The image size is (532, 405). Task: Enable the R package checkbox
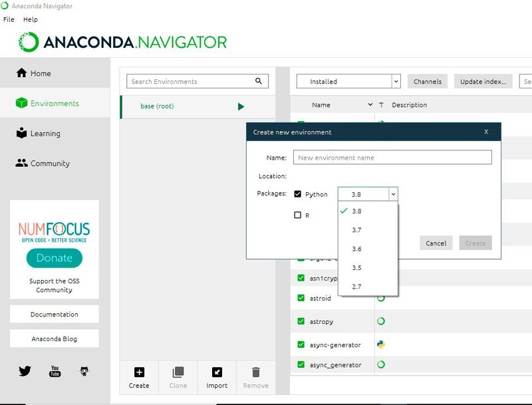point(297,215)
